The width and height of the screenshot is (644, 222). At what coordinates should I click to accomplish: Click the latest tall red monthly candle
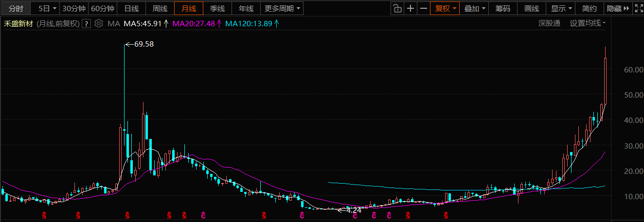[605, 81]
